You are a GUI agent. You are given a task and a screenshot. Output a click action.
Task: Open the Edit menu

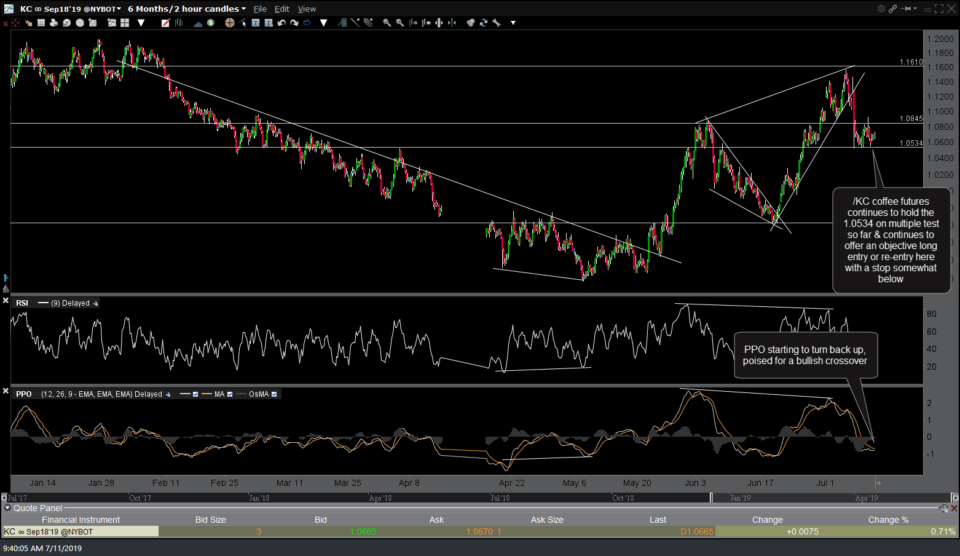point(283,9)
